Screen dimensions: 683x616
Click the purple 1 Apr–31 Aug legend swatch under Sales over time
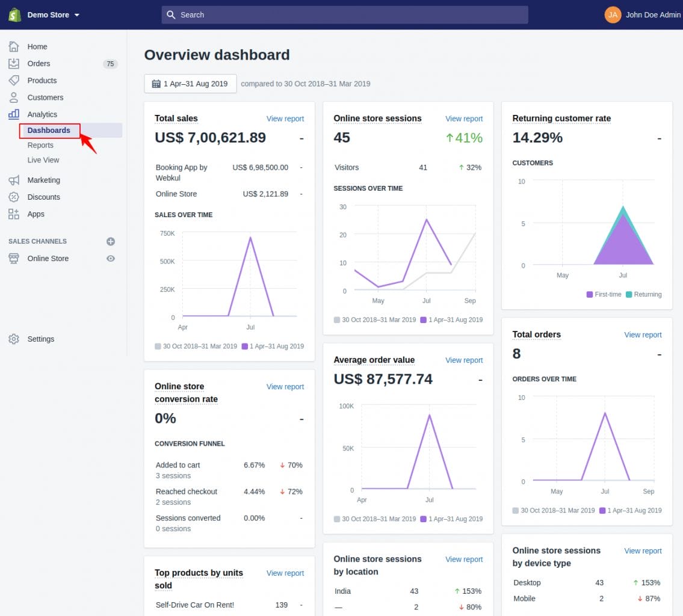click(245, 346)
